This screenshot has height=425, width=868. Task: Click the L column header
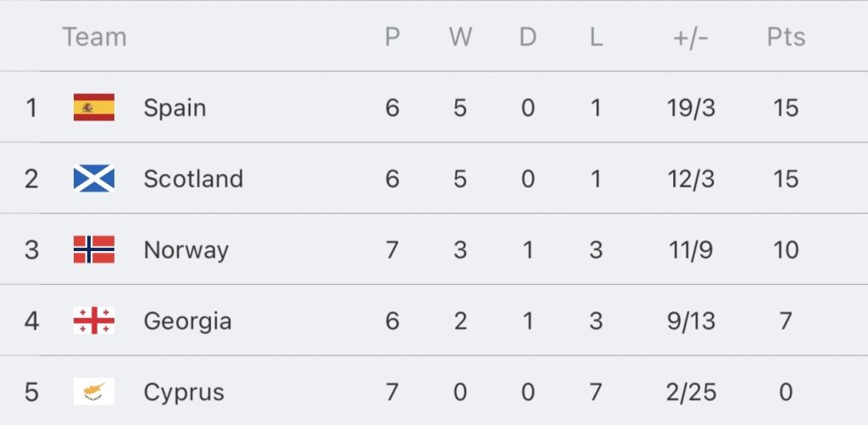596,37
